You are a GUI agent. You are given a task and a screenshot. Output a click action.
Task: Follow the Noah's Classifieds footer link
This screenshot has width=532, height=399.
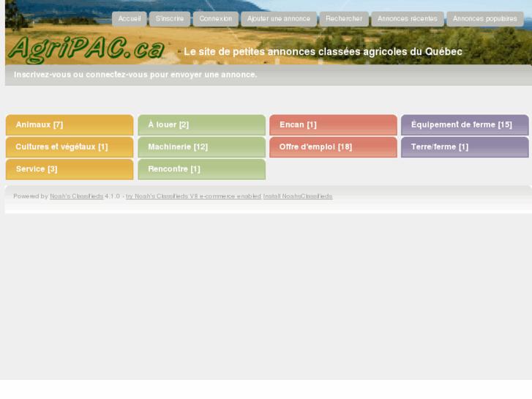click(77, 196)
